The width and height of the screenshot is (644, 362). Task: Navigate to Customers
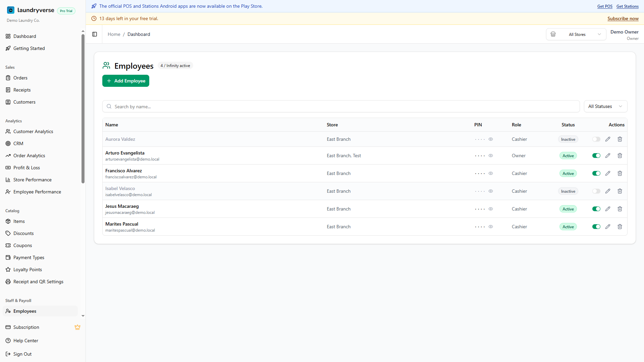click(40, 102)
